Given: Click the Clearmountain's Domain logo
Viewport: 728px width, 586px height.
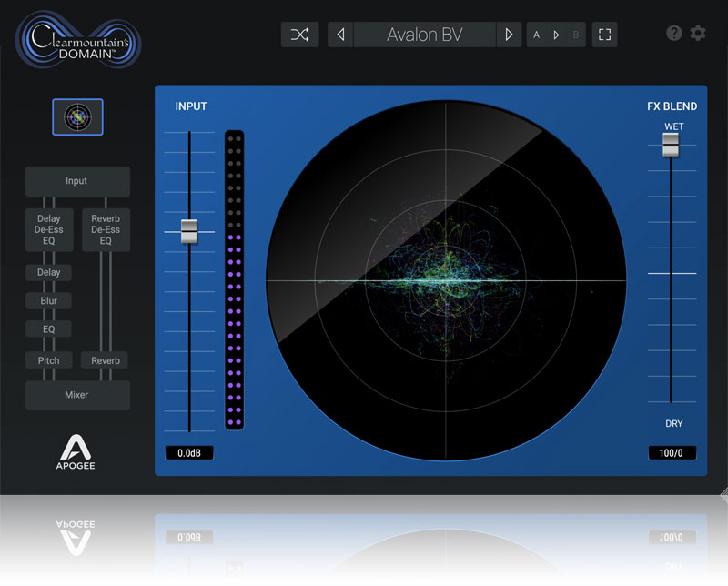Looking at the screenshot, I should coord(77,39).
